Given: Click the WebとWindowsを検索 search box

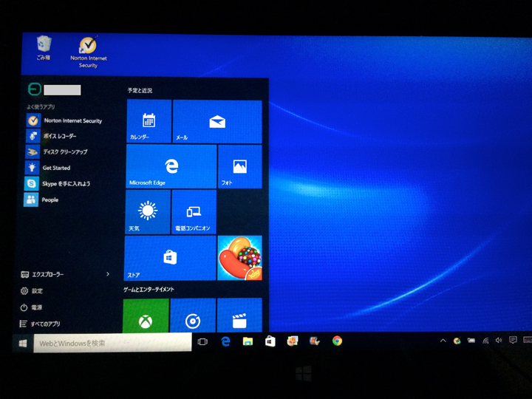Looking at the screenshot, I should [111, 343].
